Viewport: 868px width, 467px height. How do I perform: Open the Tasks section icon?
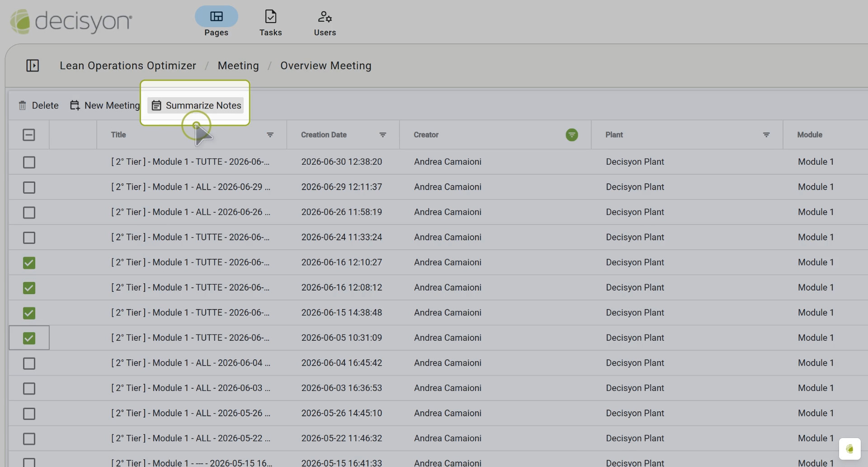[270, 17]
